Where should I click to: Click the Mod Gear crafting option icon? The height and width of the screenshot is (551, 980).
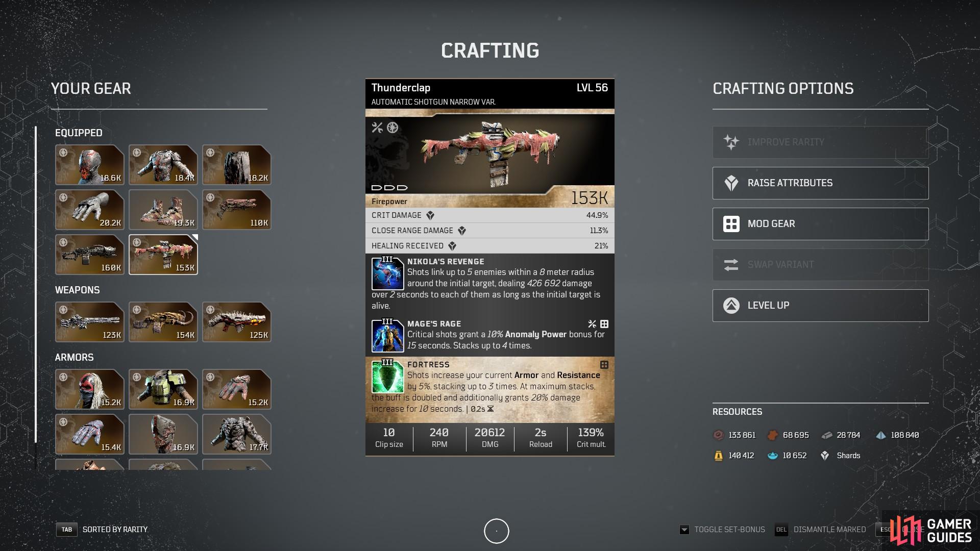[x=731, y=223]
